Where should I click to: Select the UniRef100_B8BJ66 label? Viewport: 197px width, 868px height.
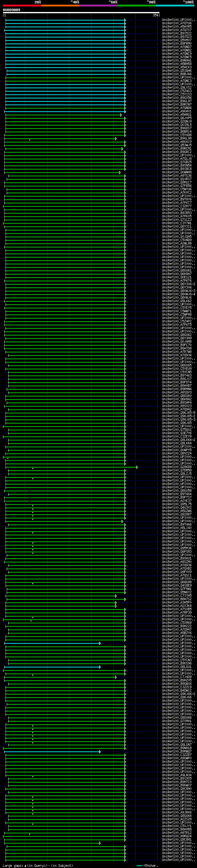tap(177, 74)
